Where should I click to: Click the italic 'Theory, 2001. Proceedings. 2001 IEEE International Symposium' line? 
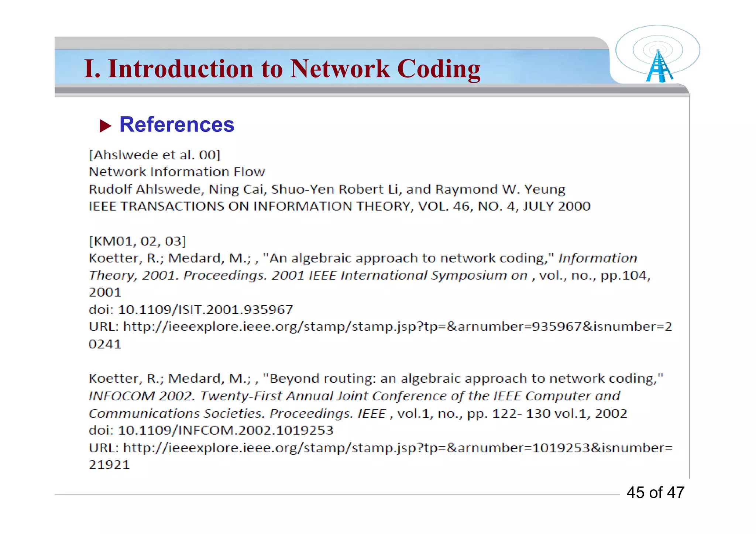[x=370, y=276]
